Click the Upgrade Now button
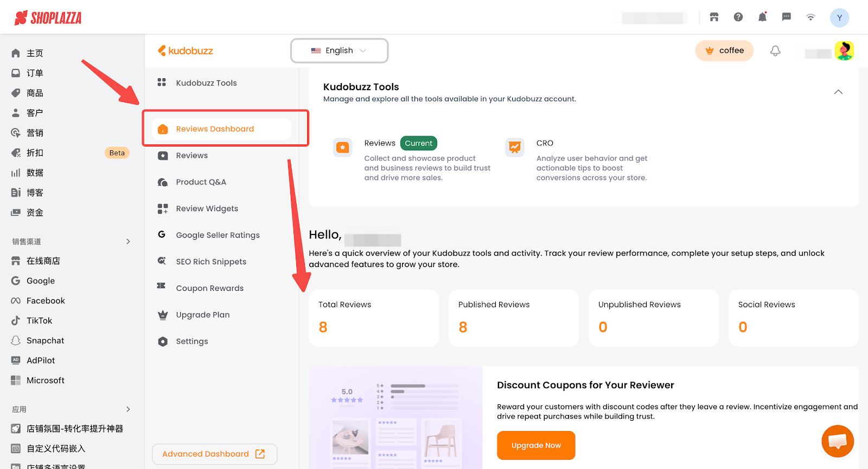This screenshot has width=868, height=469. point(536,445)
